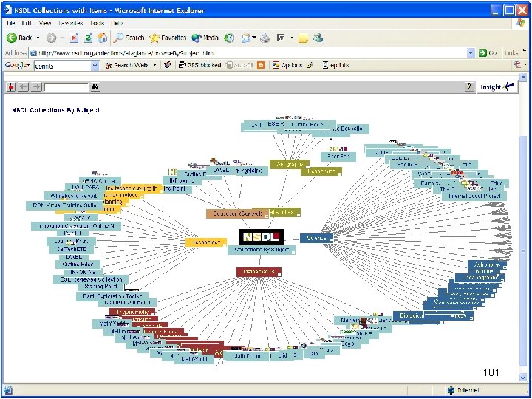Click the grey Forward arrow button
The height and width of the screenshot is (399, 532).
pyautogui.click(x=51, y=38)
